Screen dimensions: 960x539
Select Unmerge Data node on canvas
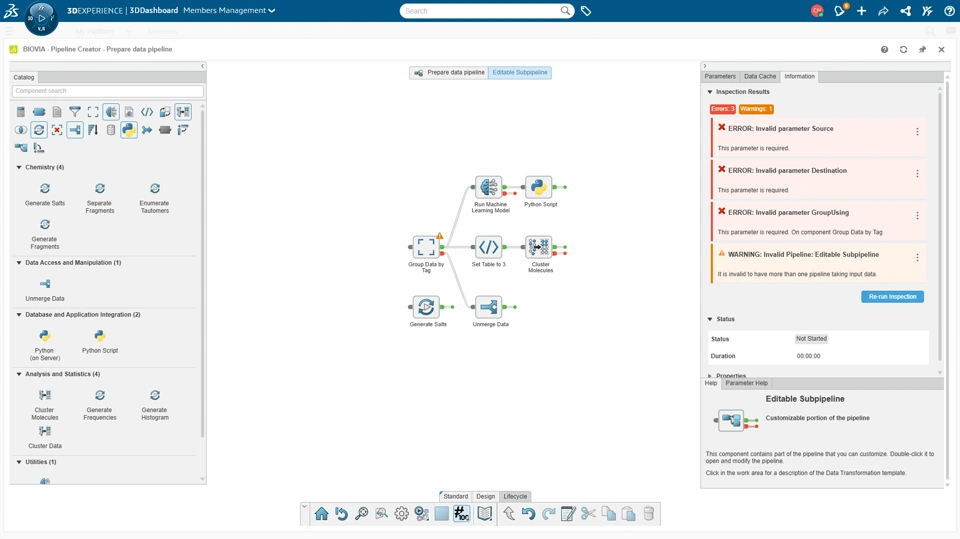click(489, 307)
